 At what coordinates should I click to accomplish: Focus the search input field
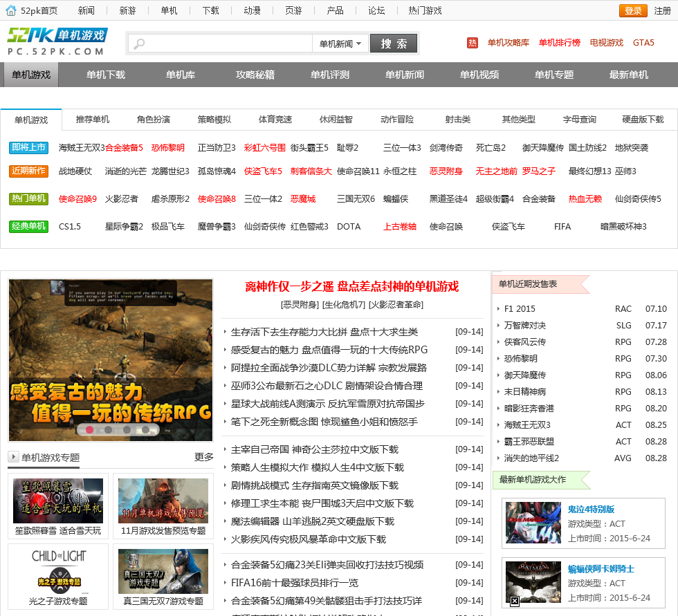pos(221,44)
